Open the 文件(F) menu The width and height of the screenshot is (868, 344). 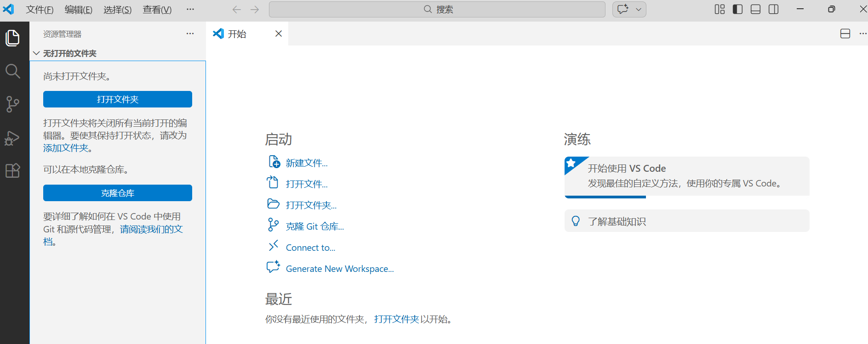click(x=40, y=10)
